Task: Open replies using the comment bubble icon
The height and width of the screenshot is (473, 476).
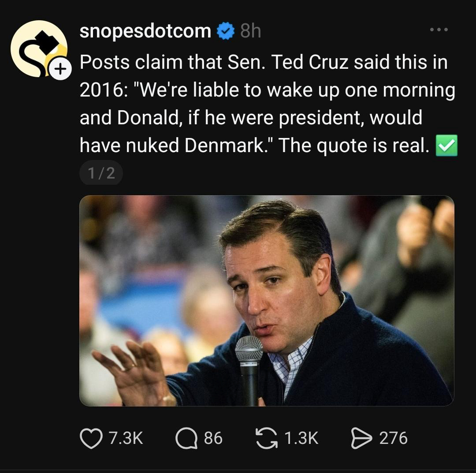Action: 186,438
